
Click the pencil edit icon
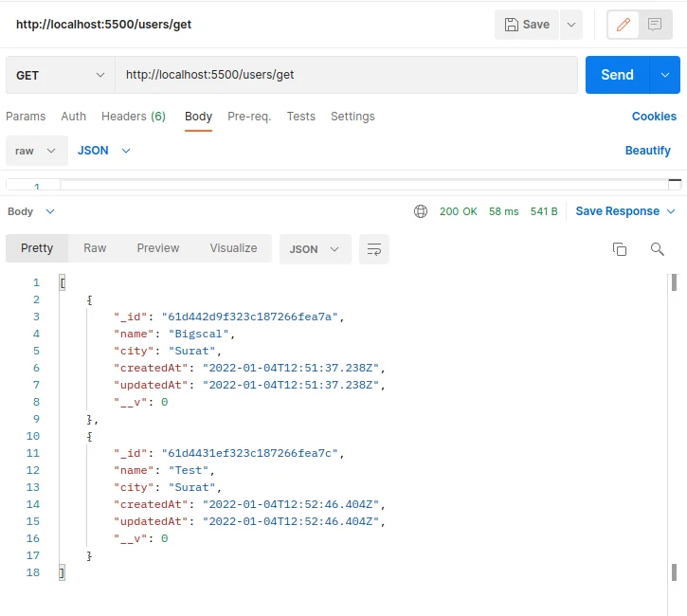(623, 25)
